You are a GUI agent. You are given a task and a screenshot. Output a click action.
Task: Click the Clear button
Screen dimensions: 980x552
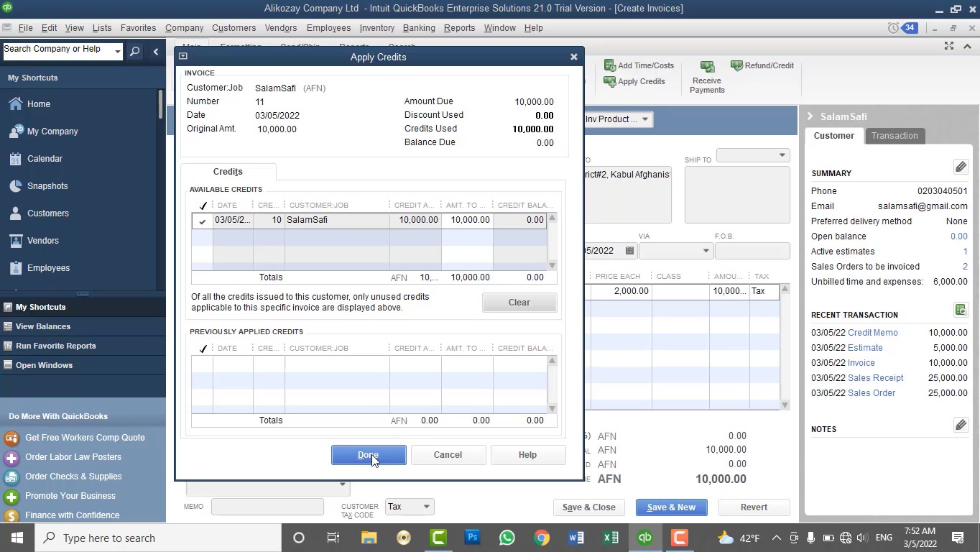pos(519,303)
